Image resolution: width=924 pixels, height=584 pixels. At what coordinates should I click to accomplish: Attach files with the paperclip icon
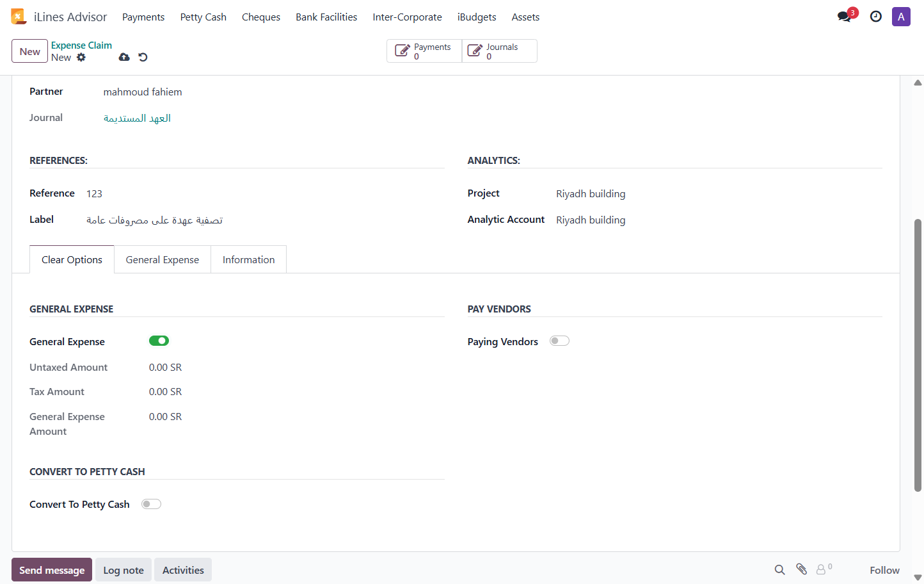click(801, 569)
